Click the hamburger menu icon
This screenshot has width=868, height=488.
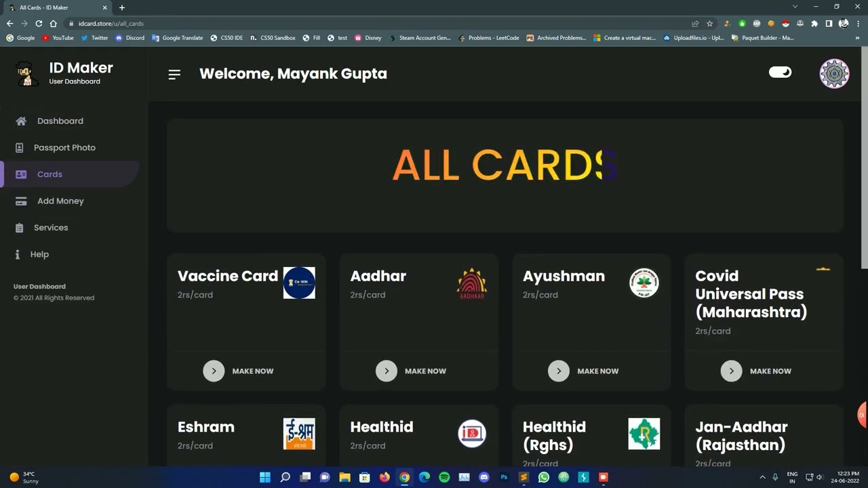pyautogui.click(x=174, y=75)
